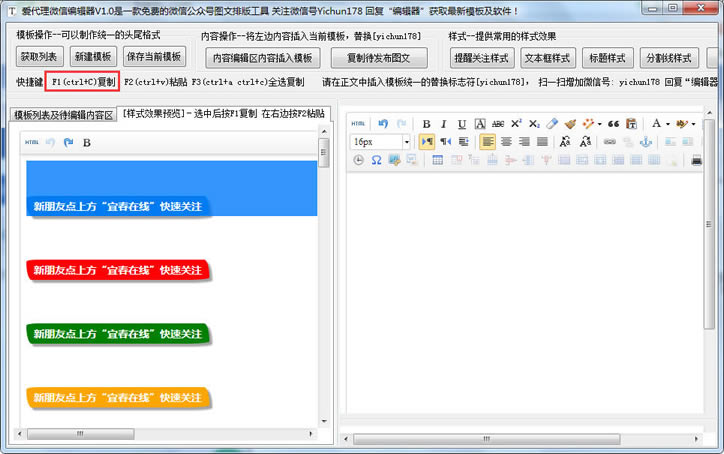
Task: Click the blockquote quotation marks icon
Action: (613, 124)
